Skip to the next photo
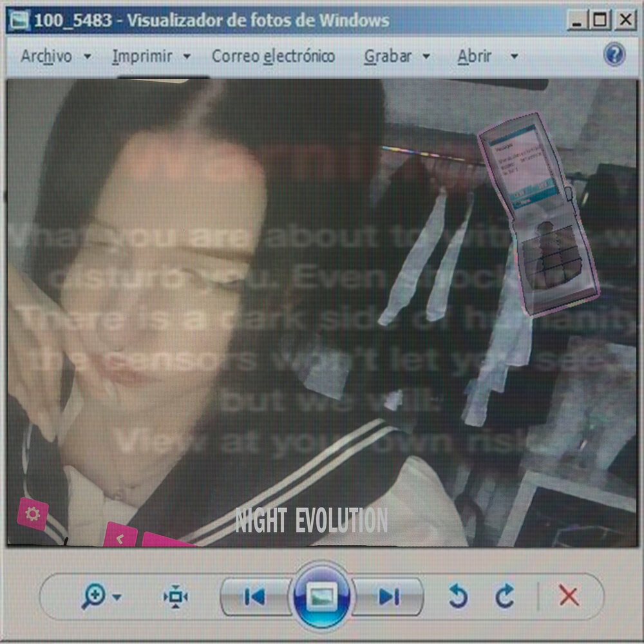 click(x=388, y=597)
